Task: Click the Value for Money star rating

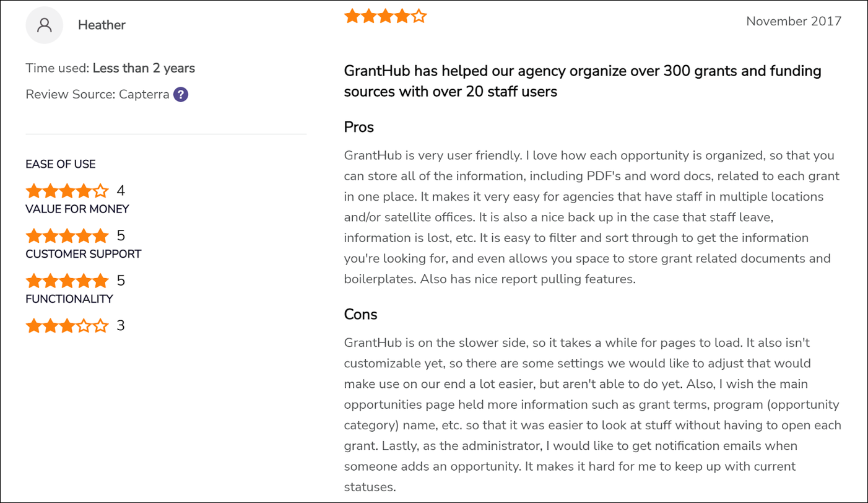Action: (x=67, y=235)
